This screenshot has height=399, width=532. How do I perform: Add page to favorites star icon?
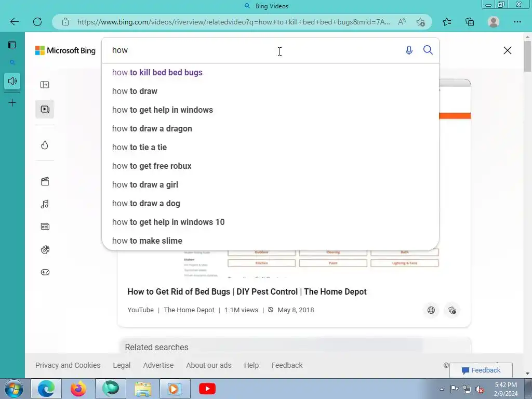420,22
